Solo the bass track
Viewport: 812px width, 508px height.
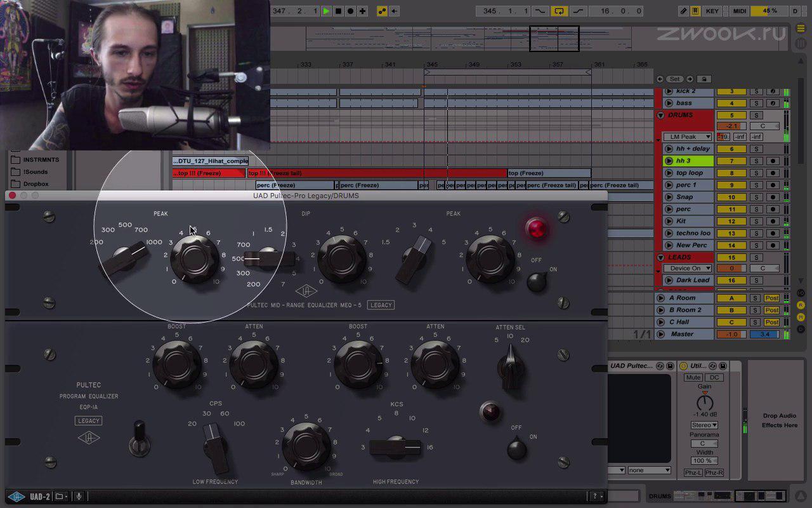[756, 103]
